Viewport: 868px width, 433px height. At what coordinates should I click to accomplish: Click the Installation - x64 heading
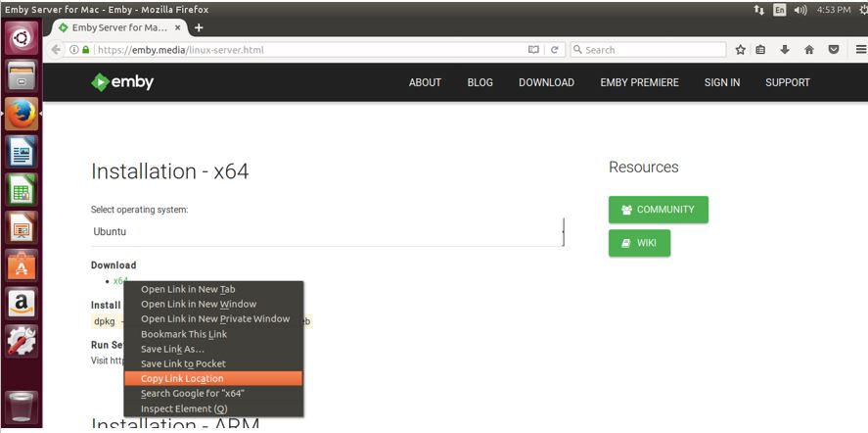click(170, 171)
